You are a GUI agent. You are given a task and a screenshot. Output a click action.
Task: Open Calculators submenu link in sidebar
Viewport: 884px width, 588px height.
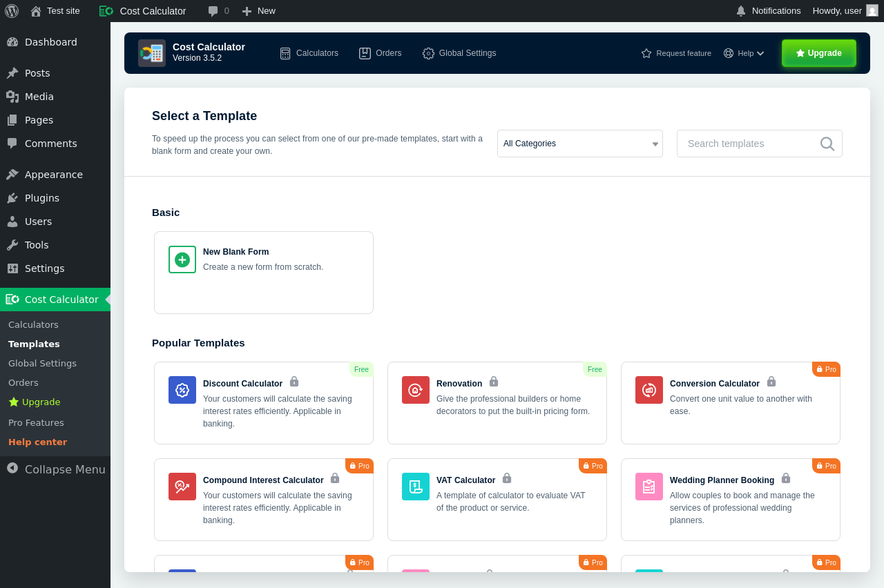pyautogui.click(x=33, y=325)
